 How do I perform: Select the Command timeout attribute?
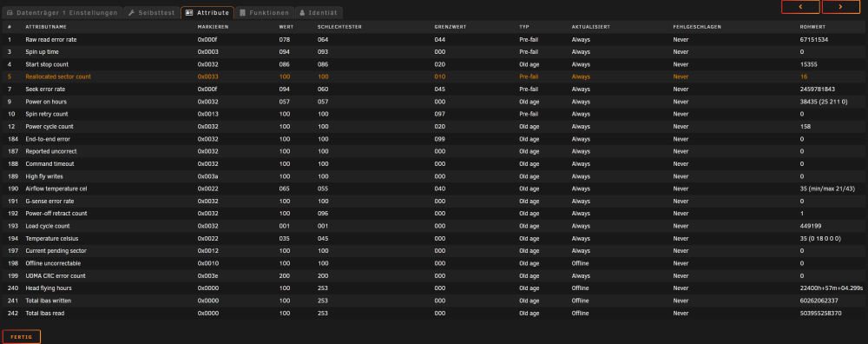click(x=49, y=163)
